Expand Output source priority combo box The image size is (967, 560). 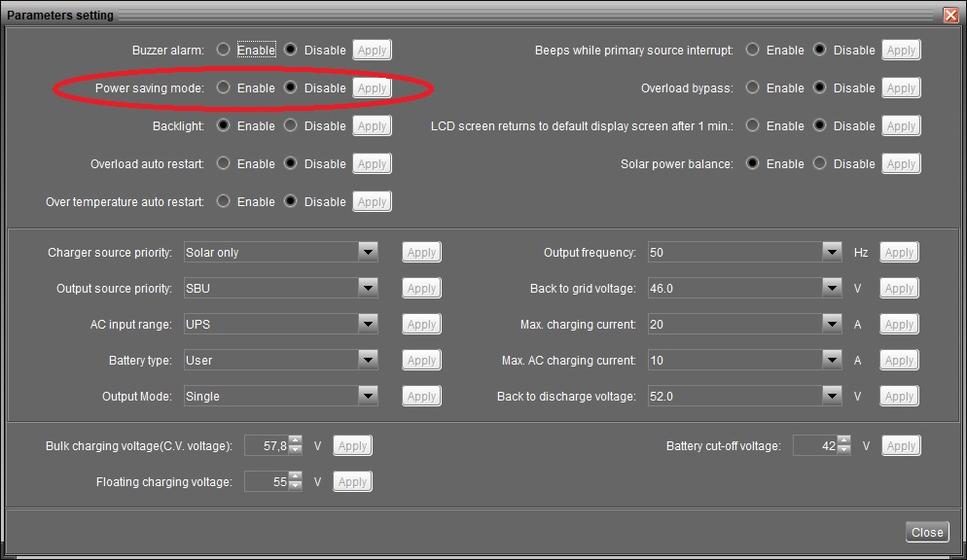pos(368,288)
